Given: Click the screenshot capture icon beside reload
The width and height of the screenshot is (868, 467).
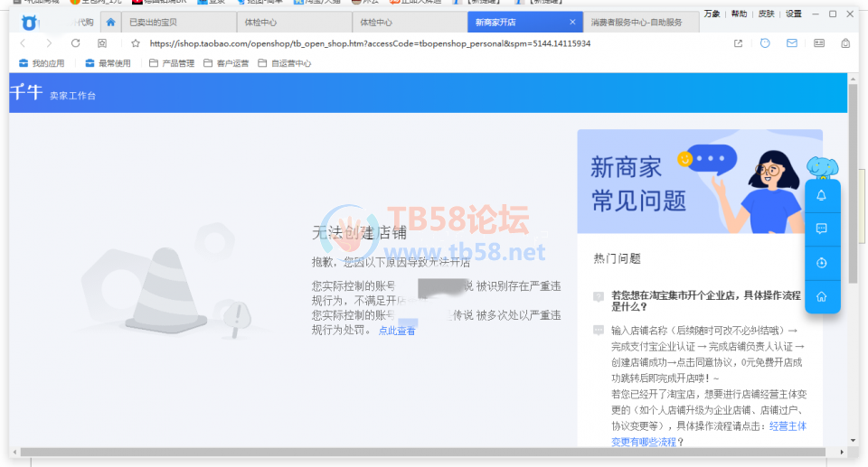Looking at the screenshot, I should point(102,43).
